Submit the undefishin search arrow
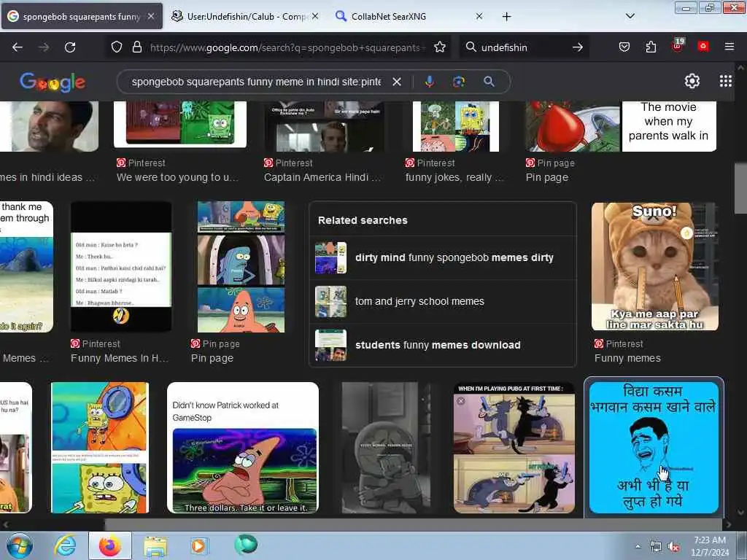 (578, 47)
